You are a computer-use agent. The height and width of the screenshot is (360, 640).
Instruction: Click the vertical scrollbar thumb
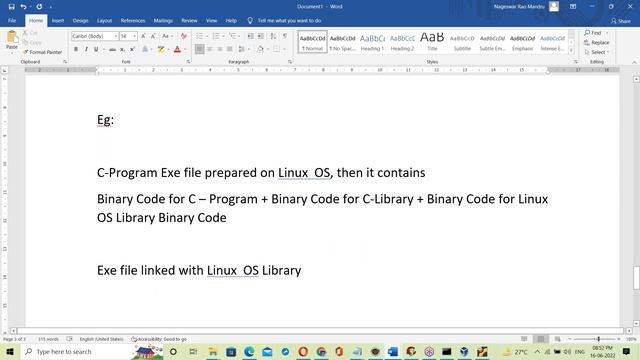click(636, 278)
